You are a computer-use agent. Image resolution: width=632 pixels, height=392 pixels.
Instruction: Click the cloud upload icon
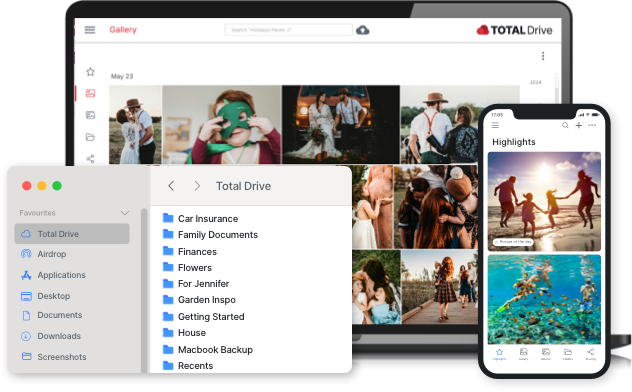362,30
